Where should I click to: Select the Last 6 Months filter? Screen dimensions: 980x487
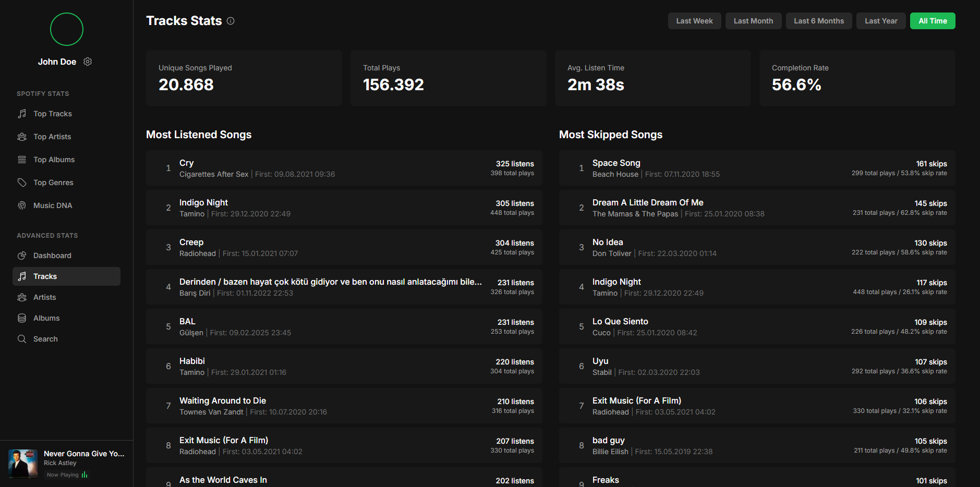pos(818,21)
